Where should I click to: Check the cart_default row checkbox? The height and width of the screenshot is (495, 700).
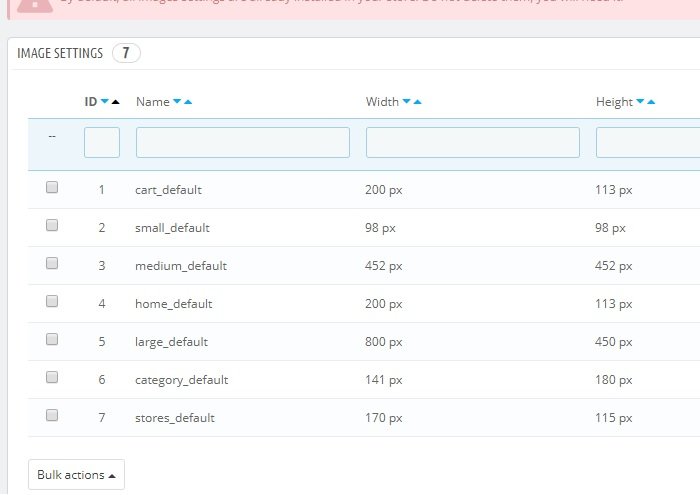click(52, 187)
